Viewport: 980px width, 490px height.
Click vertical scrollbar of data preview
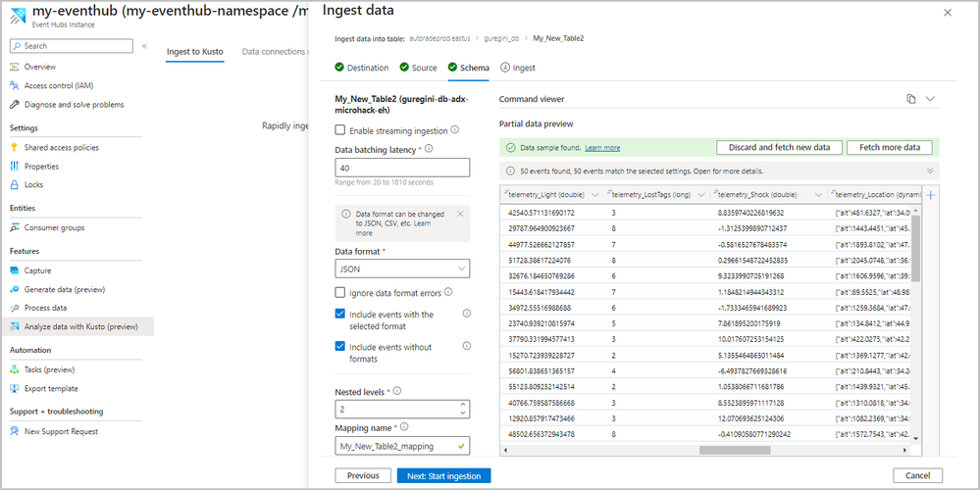tap(915, 248)
